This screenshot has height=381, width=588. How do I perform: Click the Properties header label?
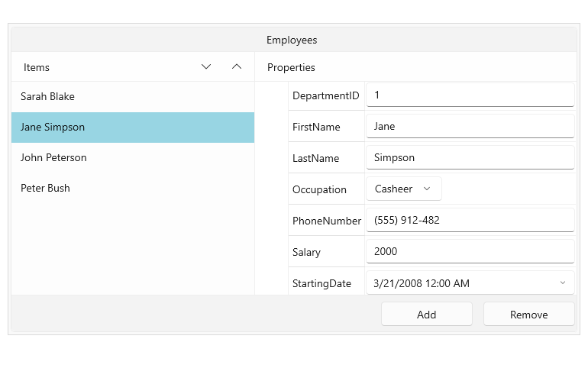(x=291, y=67)
